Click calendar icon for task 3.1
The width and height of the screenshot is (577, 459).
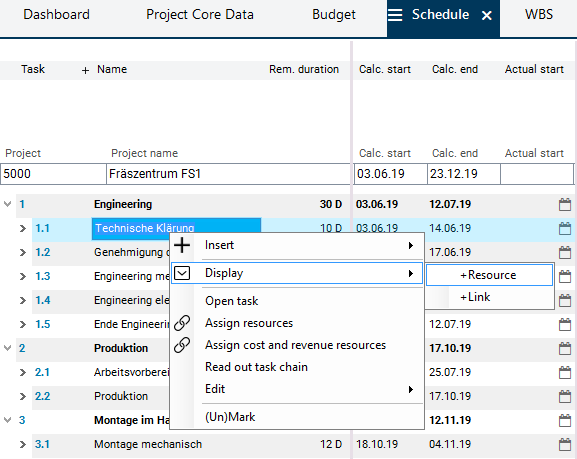click(x=565, y=444)
